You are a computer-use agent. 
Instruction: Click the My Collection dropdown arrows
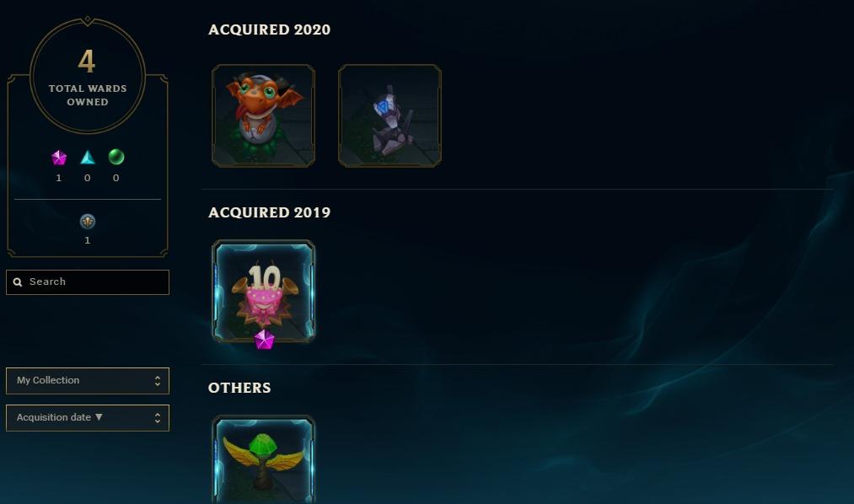pos(158,380)
